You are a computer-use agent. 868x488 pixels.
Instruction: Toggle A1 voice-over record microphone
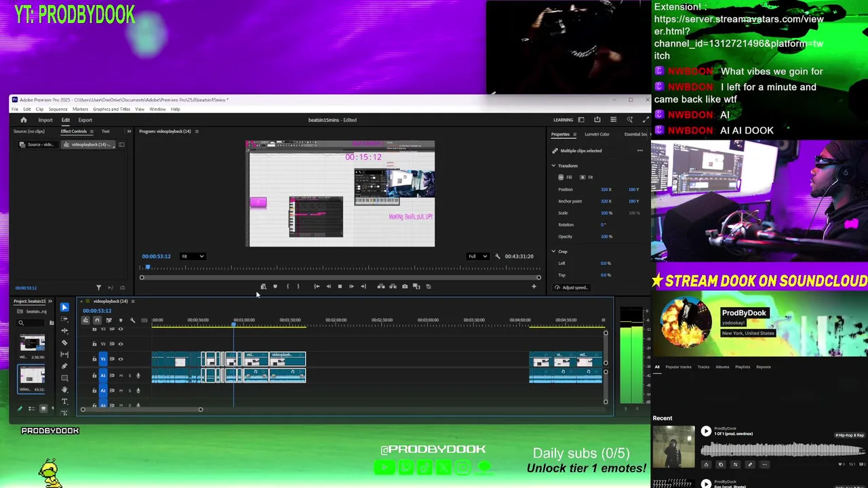138,375
